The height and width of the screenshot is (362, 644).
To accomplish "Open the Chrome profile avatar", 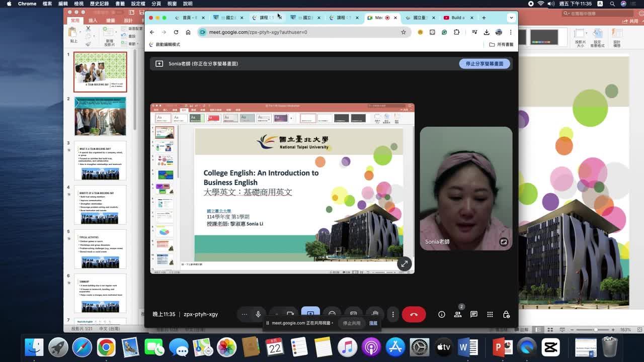I will click(x=499, y=32).
